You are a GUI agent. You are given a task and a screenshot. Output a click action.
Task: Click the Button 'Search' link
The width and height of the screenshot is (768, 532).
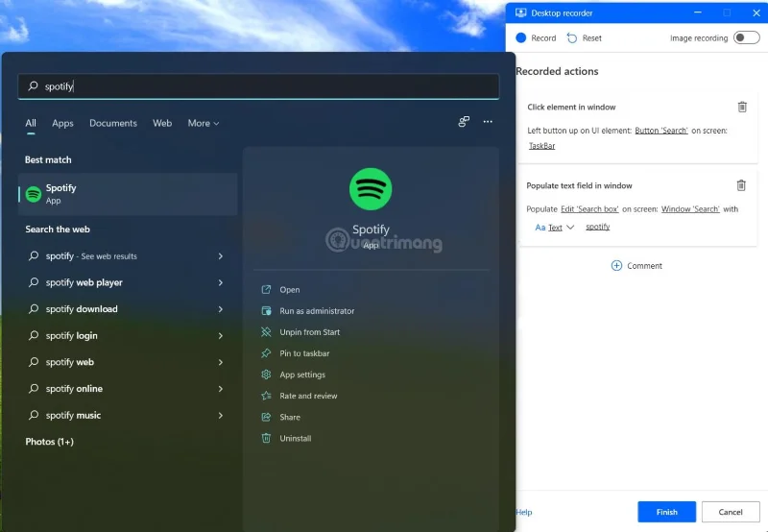[x=661, y=131]
